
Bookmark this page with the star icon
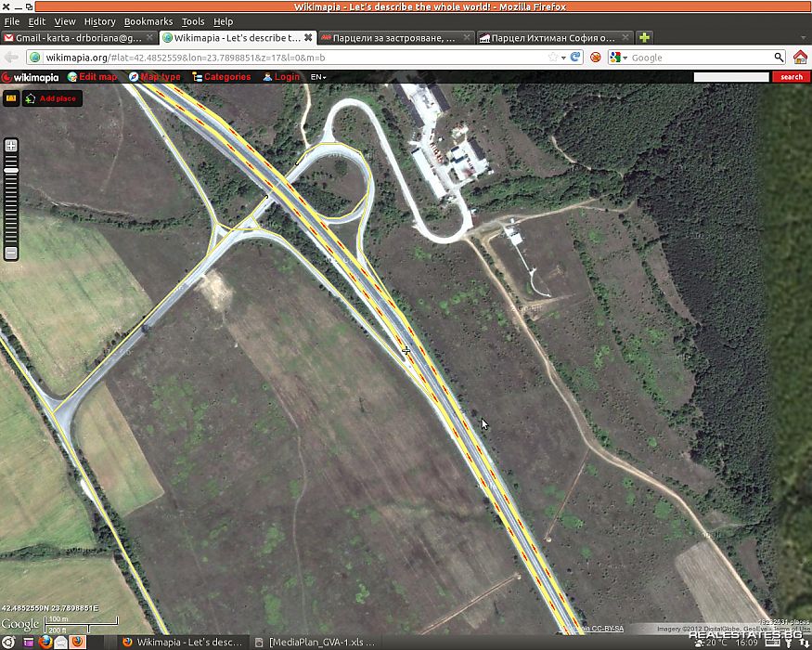click(553, 58)
